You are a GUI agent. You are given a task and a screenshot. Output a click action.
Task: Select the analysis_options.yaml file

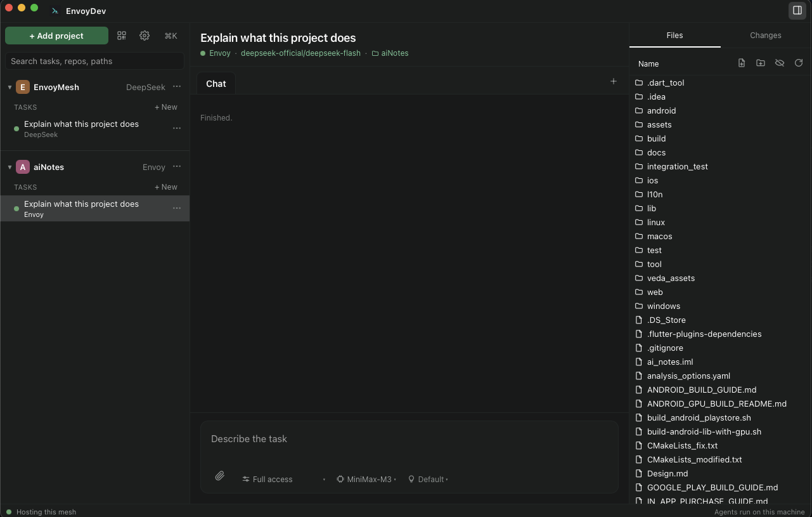pos(721,376)
